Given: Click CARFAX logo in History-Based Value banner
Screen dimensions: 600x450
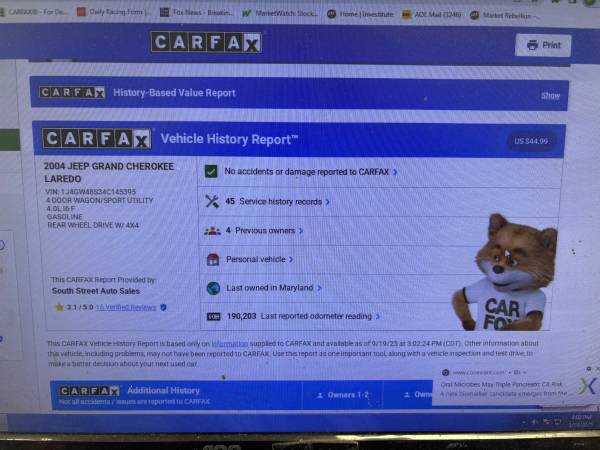Looking at the screenshot, I should coord(72,92).
